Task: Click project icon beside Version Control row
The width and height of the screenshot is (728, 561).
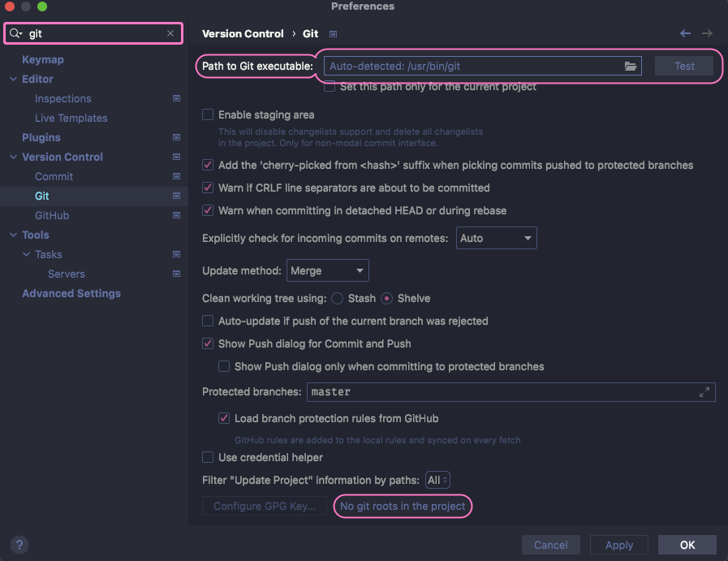Action: [176, 157]
